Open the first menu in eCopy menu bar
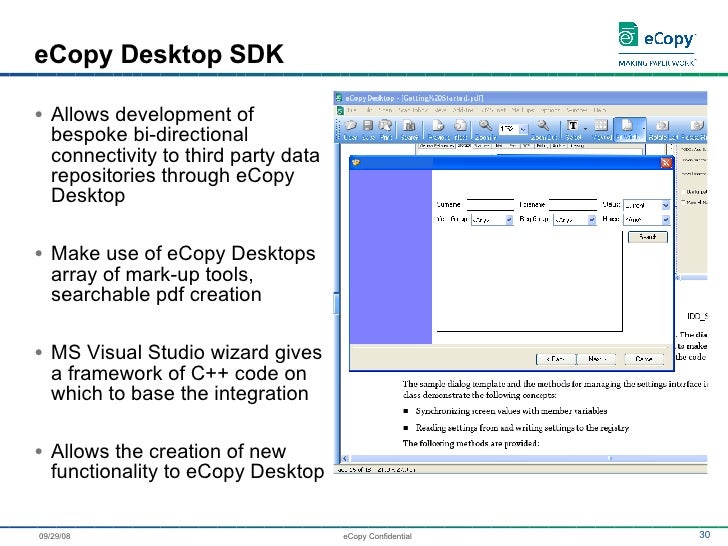 tap(352, 110)
